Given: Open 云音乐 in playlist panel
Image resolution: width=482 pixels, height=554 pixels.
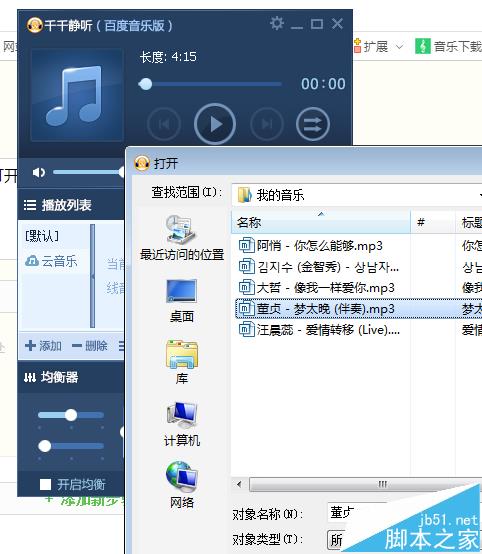Looking at the screenshot, I should (x=51, y=261).
